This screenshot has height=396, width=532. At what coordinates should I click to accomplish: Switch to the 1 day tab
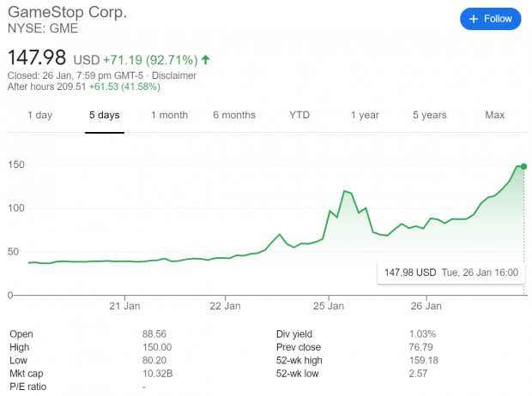(40, 115)
